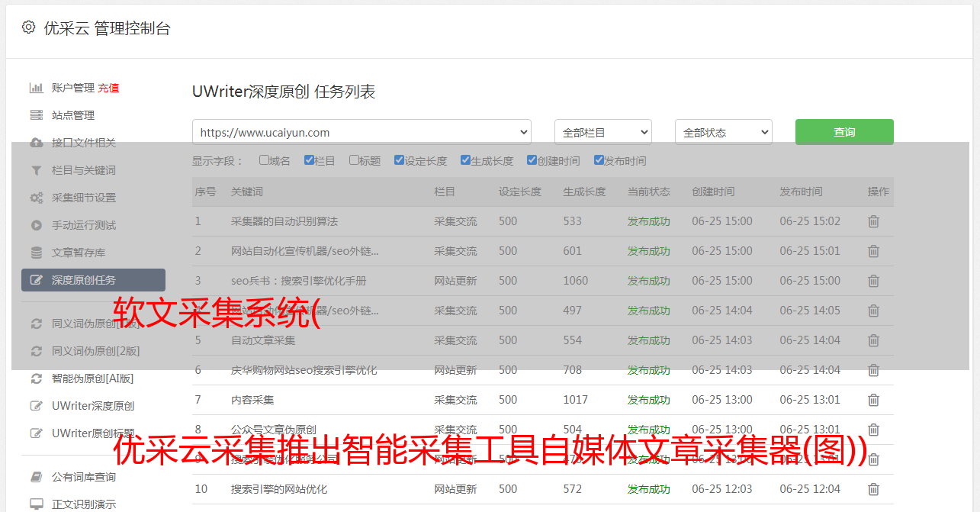Screen dimensions: 980x512
Task: Open 栏目与关键词 link
Action: [84, 170]
